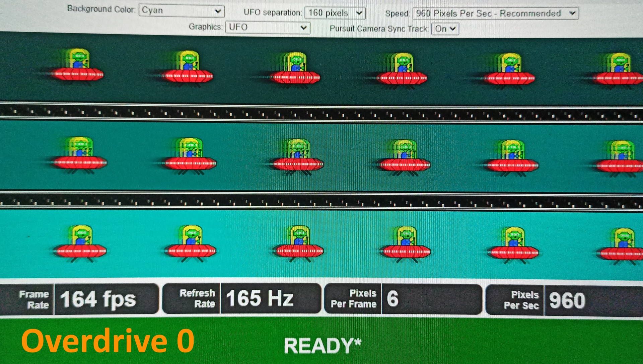Screen dimensions: 643x364
Task: Click the Frame Rate label
Action: point(34,300)
